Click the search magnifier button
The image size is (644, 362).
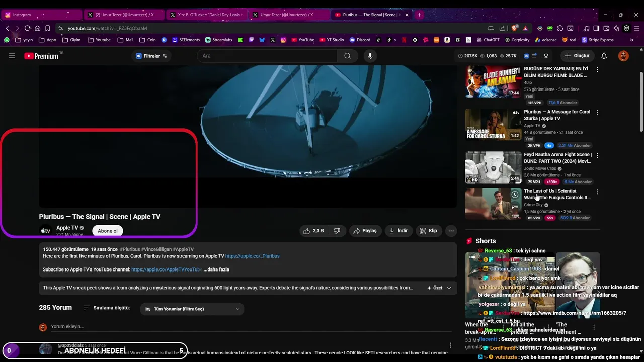coord(347,56)
